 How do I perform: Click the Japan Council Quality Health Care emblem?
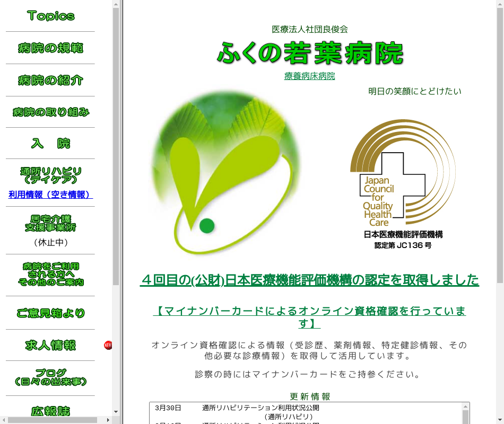[402, 183]
